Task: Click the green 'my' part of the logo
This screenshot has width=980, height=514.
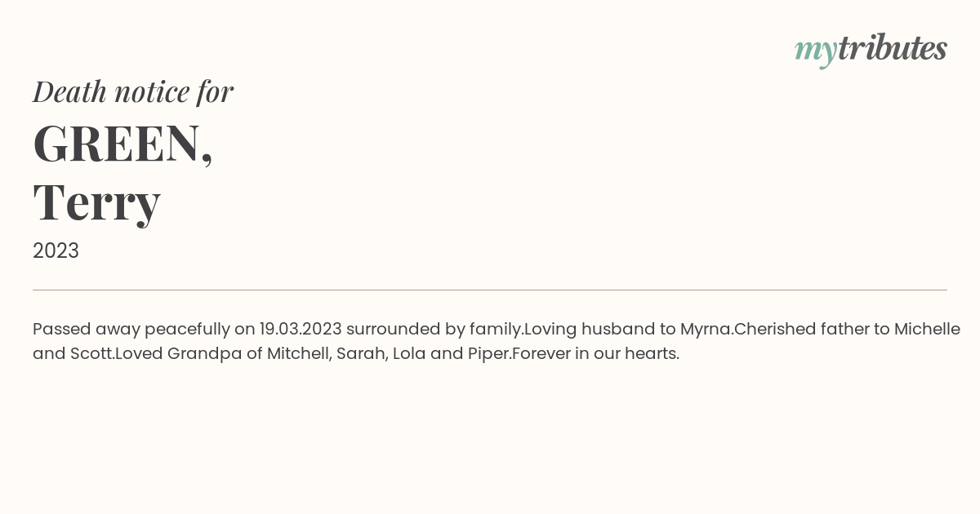Action: pyautogui.click(x=815, y=51)
